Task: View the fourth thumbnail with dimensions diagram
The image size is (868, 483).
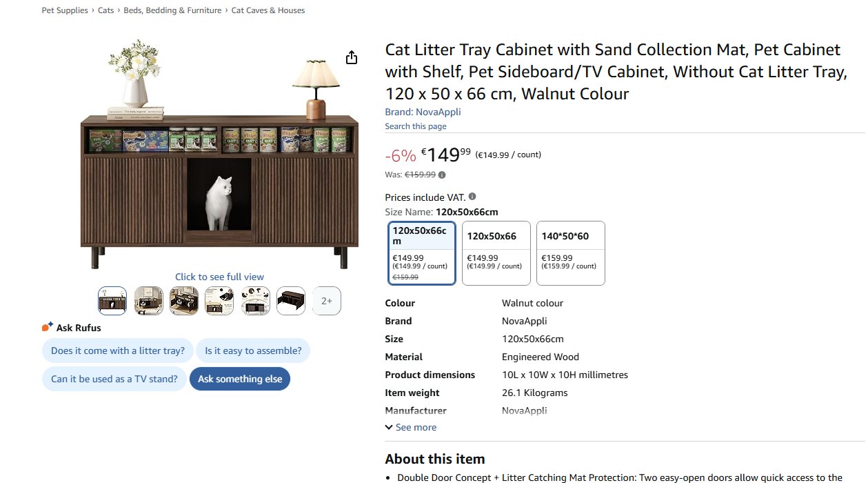Action: (219, 301)
